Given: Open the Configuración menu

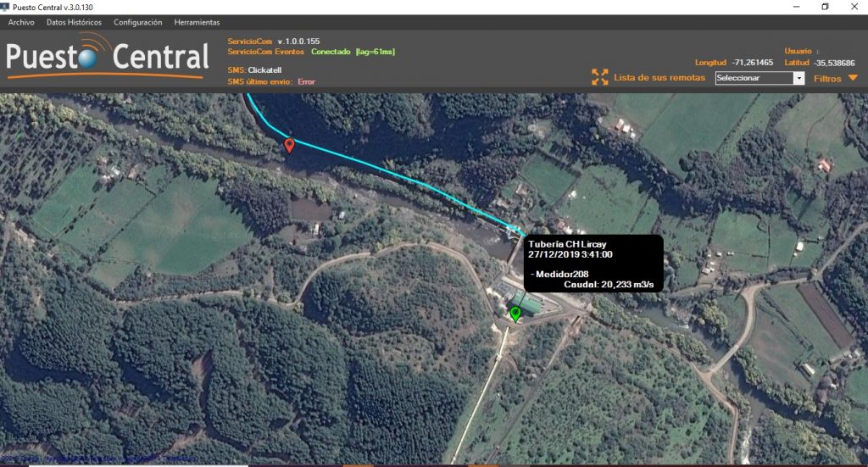Looking at the screenshot, I should tap(138, 22).
